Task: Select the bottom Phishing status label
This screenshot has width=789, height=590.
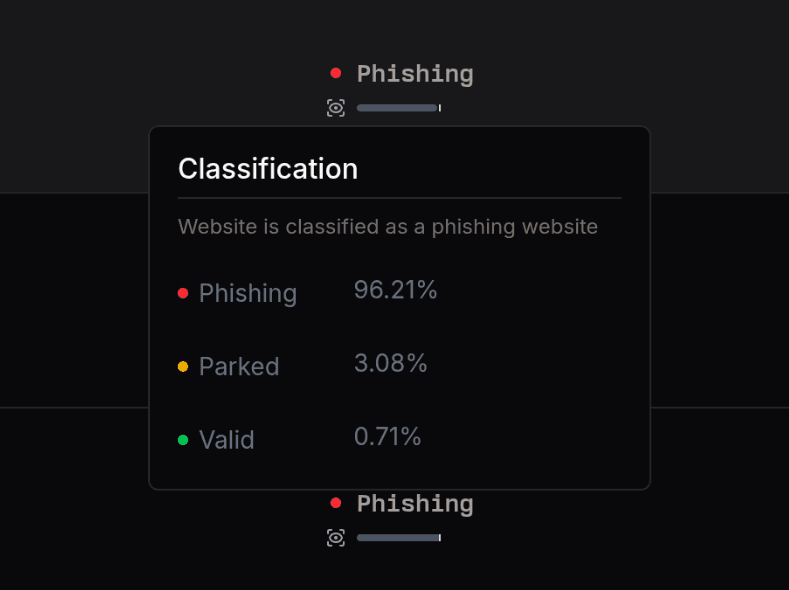Action: (x=415, y=504)
